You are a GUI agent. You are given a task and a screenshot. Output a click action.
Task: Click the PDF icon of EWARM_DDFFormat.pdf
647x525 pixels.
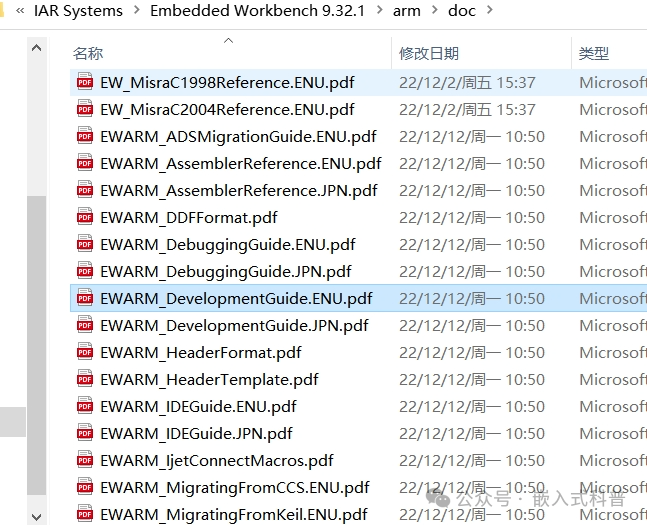pyautogui.click(x=85, y=218)
